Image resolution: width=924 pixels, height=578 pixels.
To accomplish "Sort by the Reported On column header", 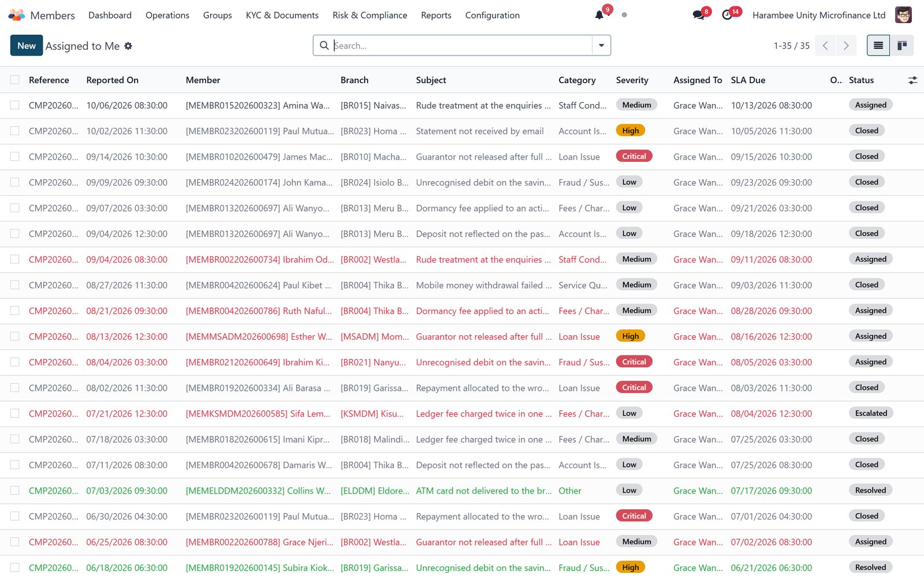I will coord(113,80).
